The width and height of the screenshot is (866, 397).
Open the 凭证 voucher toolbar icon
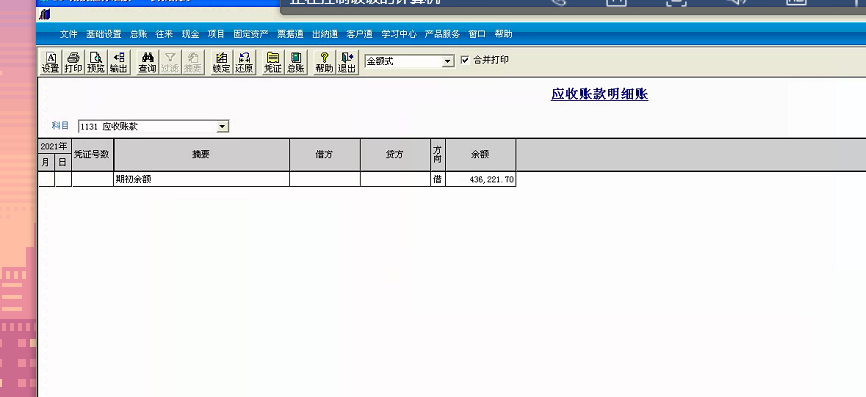272,62
